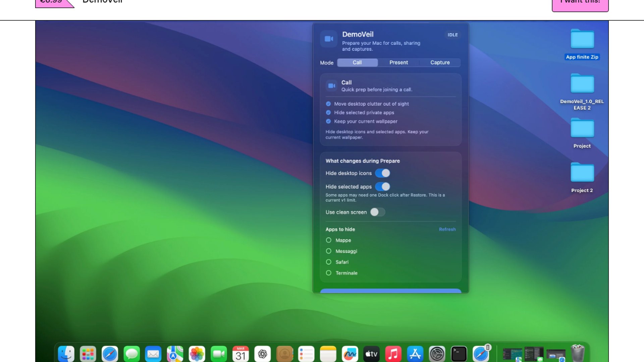644x362 pixels.
Task: Open the Terminal icon in the Dock
Action: point(459,354)
